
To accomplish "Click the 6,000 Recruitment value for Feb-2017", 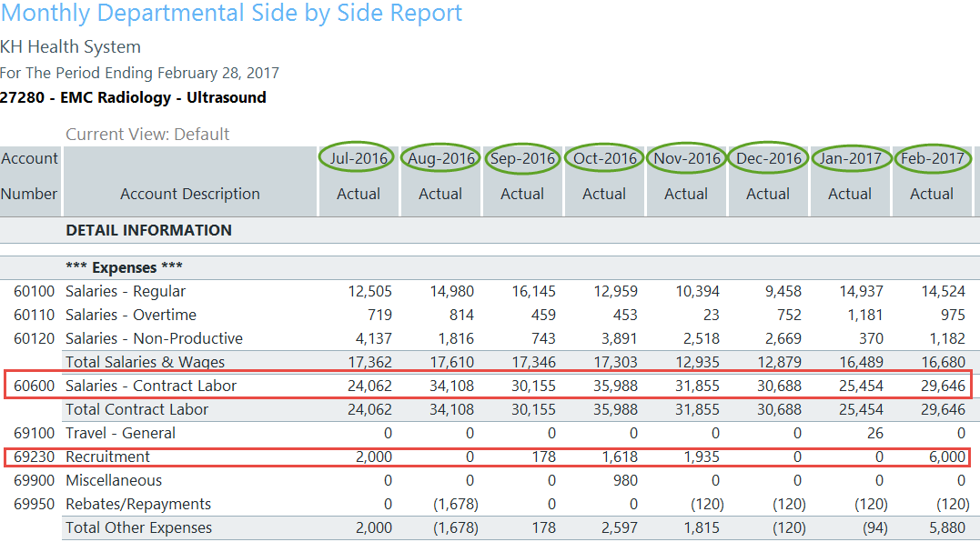I will [x=947, y=457].
